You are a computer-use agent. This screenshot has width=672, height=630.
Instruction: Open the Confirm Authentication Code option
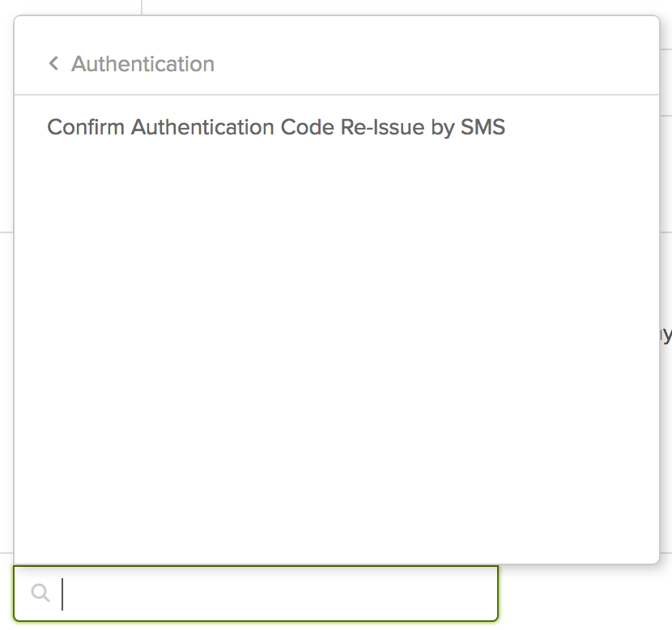click(276, 127)
